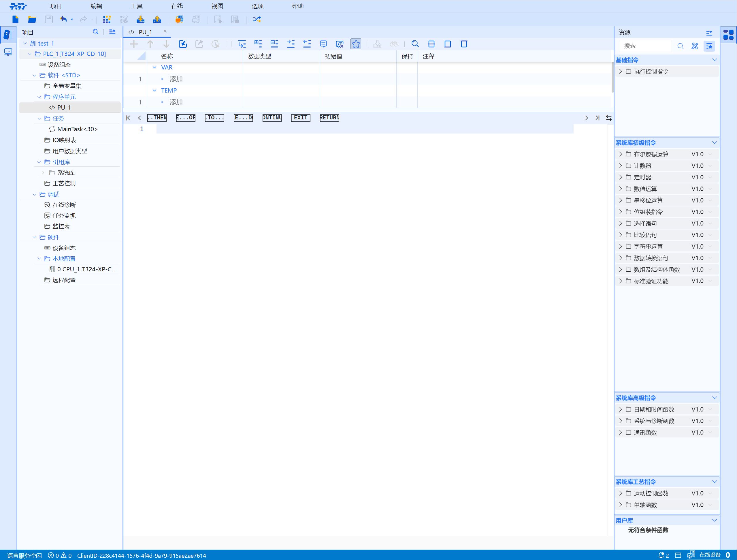
Task: Click the shuffle arrows icon in the toolbar
Action: [257, 19]
